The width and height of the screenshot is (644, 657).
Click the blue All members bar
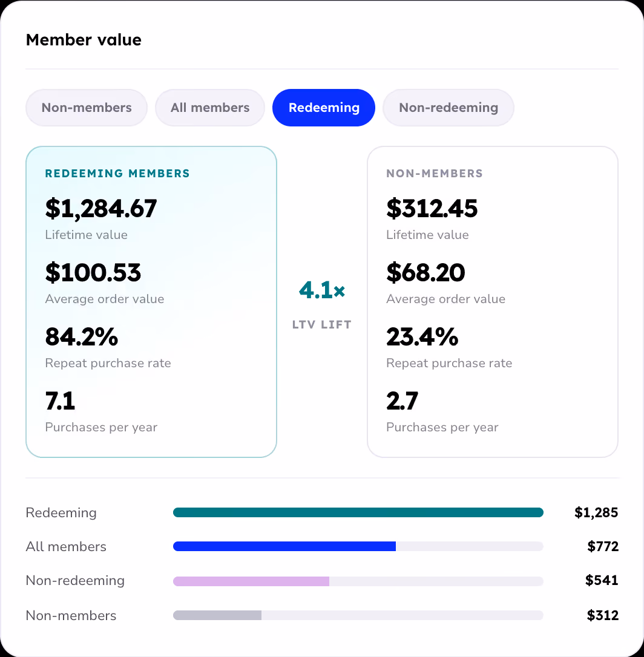284,546
